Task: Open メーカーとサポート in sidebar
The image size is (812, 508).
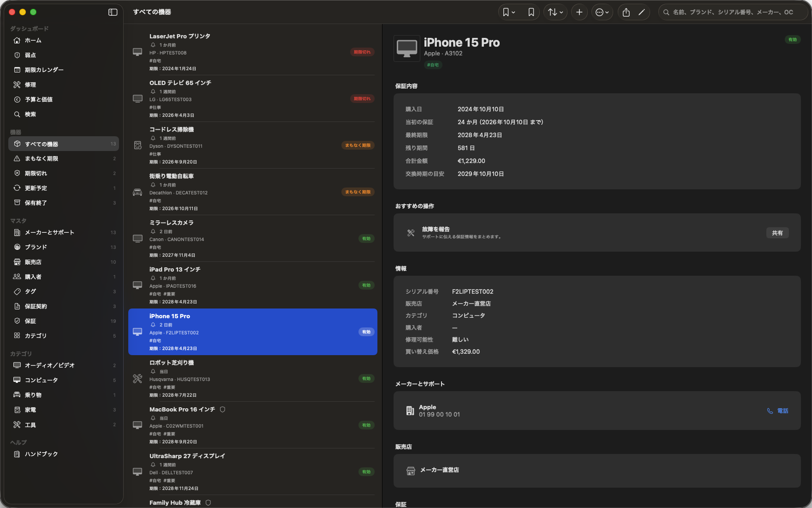Action: coord(64,233)
